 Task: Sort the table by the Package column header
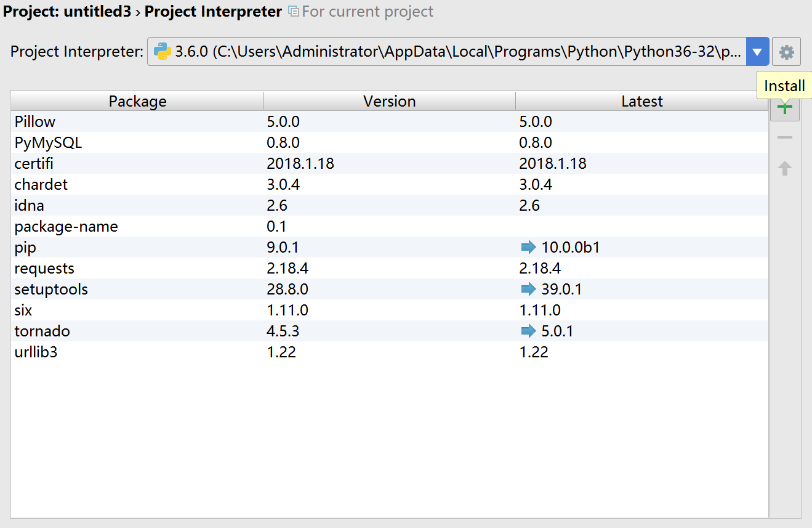point(137,101)
